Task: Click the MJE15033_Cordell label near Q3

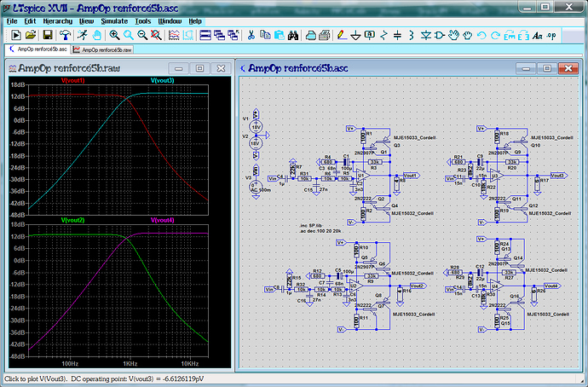Action: [414, 137]
